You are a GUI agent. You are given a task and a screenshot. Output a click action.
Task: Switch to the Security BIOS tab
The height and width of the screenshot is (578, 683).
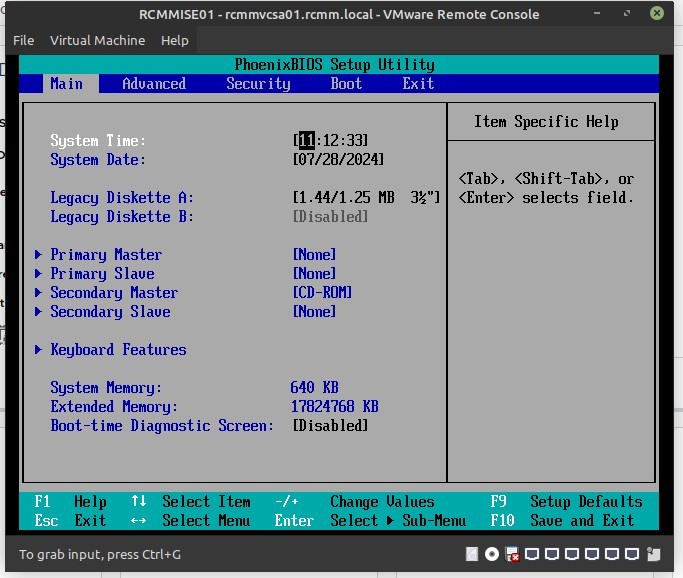[258, 83]
